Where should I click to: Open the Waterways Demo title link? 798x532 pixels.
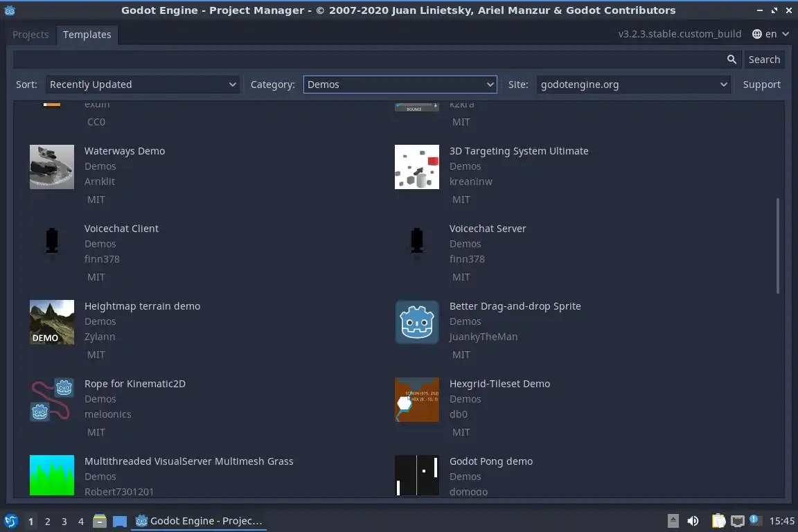pyautogui.click(x=125, y=151)
